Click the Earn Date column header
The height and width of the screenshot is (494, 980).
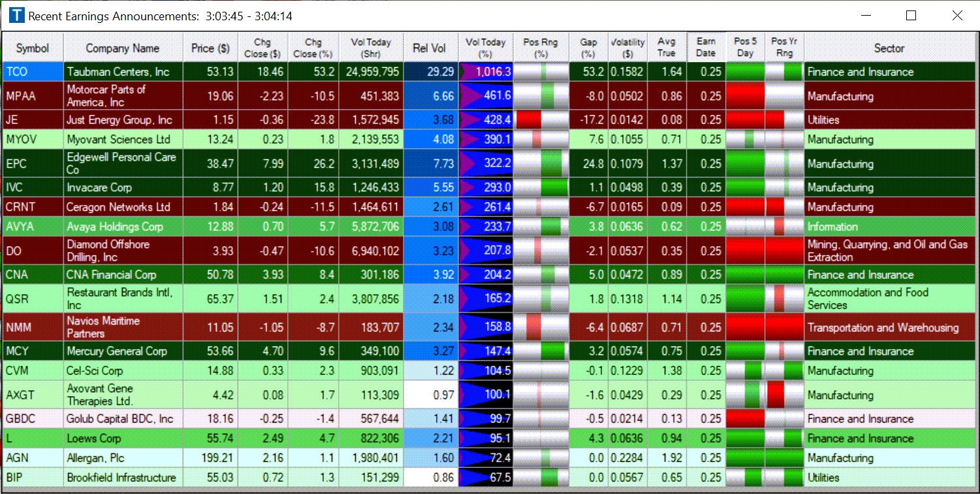point(706,48)
